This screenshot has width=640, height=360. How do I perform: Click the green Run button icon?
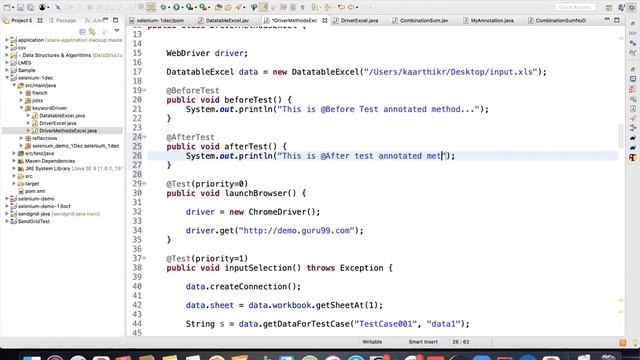pos(176,7)
